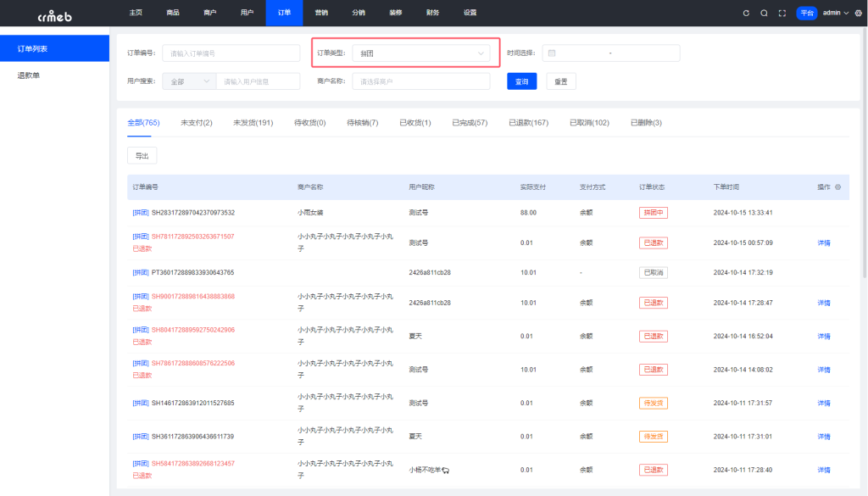Viewport: 868px width, 496px height.
Task: Switch to the 已完成(57) tab
Action: click(x=470, y=123)
